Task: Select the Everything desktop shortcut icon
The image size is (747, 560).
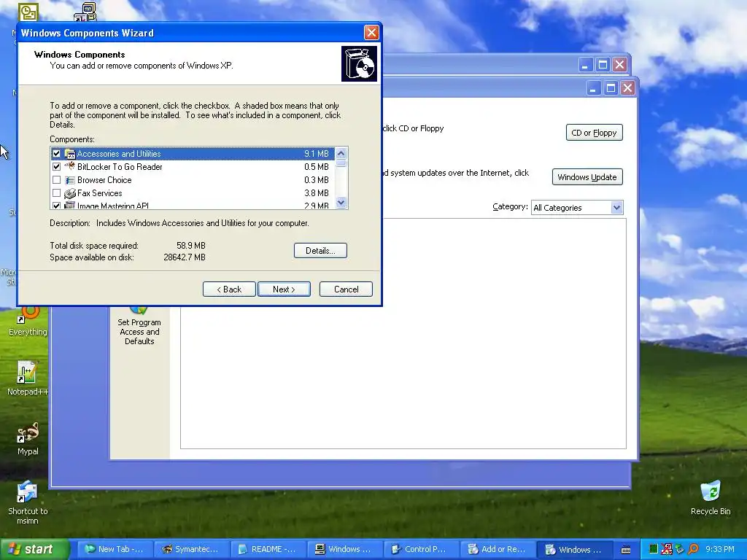Action: click(28, 314)
